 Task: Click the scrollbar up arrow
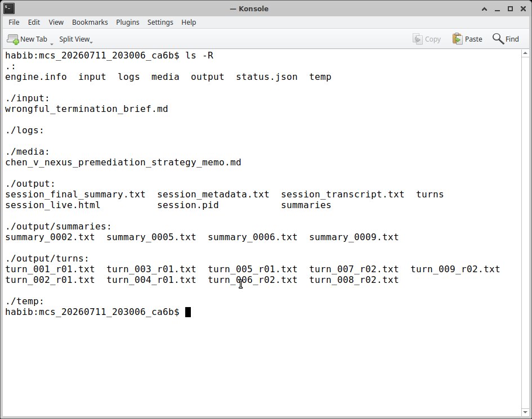click(525, 53)
